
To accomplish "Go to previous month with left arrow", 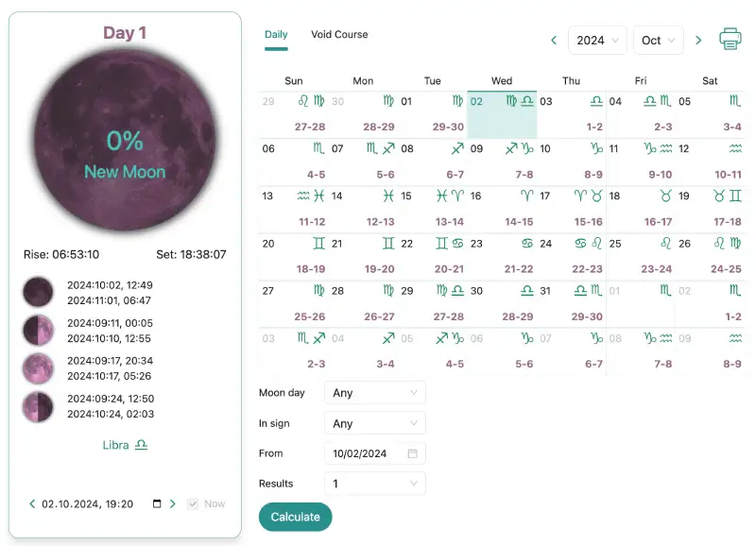I will pos(554,41).
